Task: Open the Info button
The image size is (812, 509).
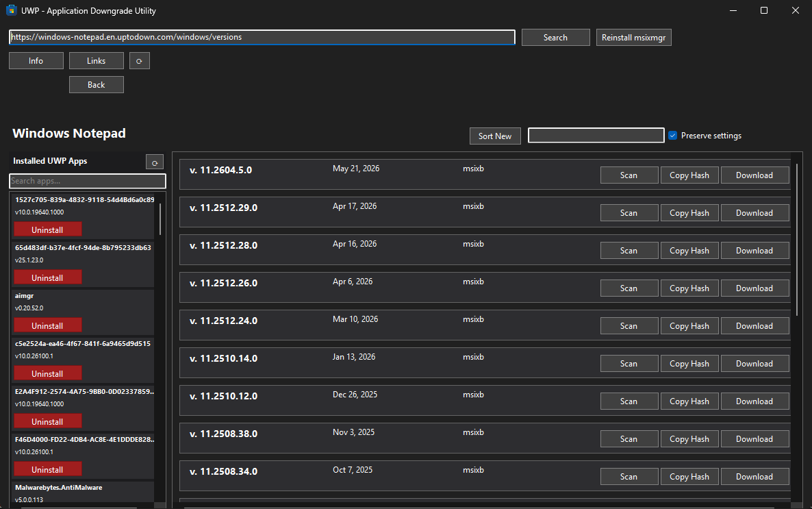Action: 36,61
